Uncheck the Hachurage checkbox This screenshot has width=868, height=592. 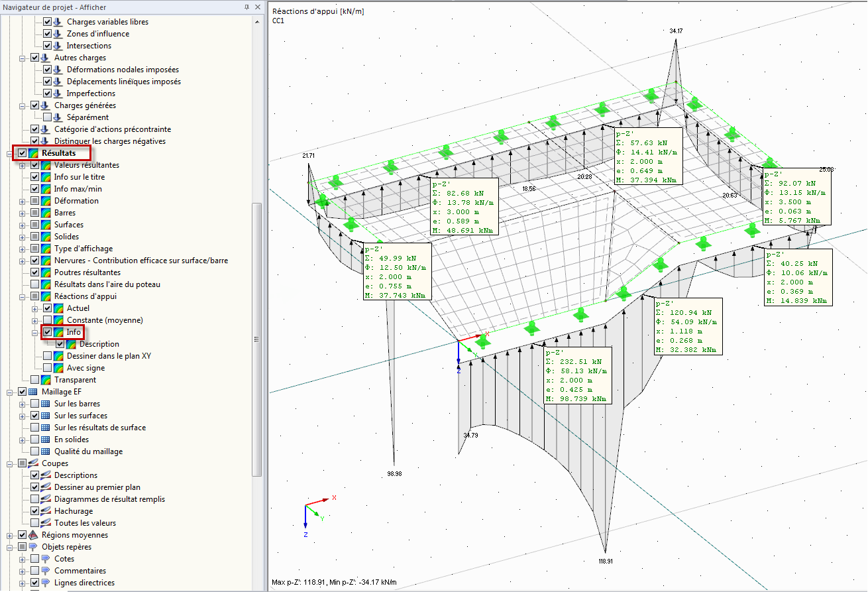[x=35, y=511]
